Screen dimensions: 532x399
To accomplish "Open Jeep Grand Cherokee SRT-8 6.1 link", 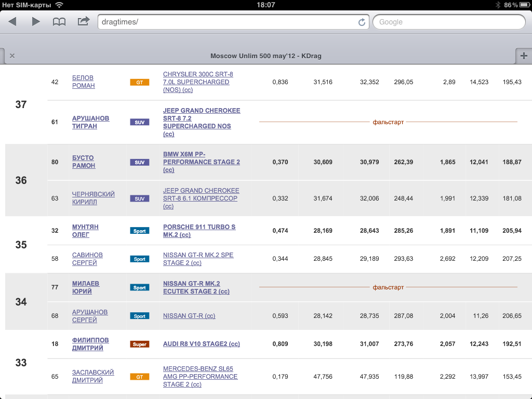I will point(201,198).
